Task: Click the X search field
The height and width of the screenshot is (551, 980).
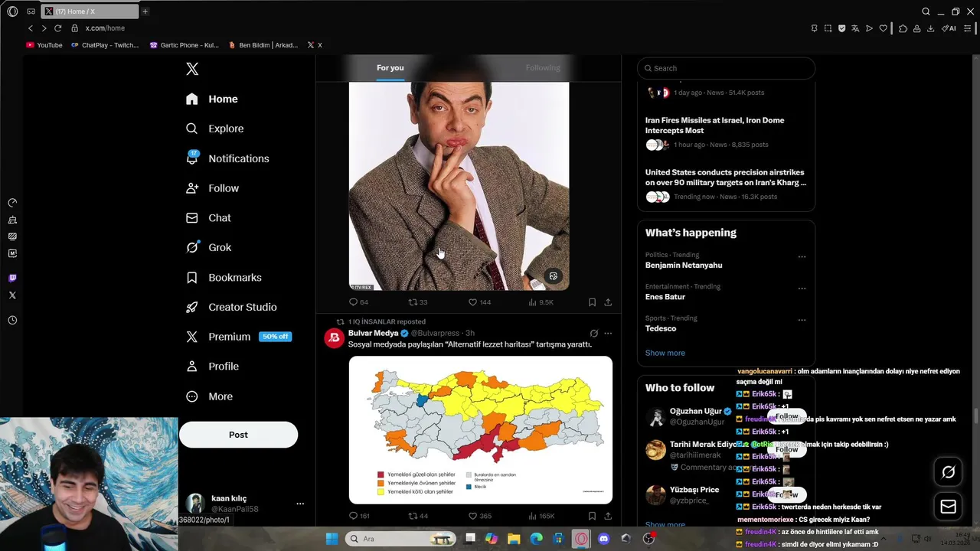Action: click(726, 68)
